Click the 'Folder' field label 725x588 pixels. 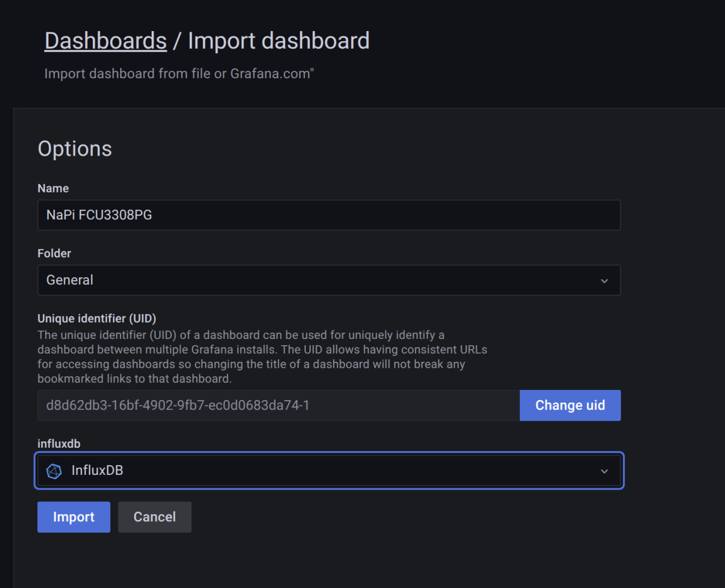(x=54, y=254)
